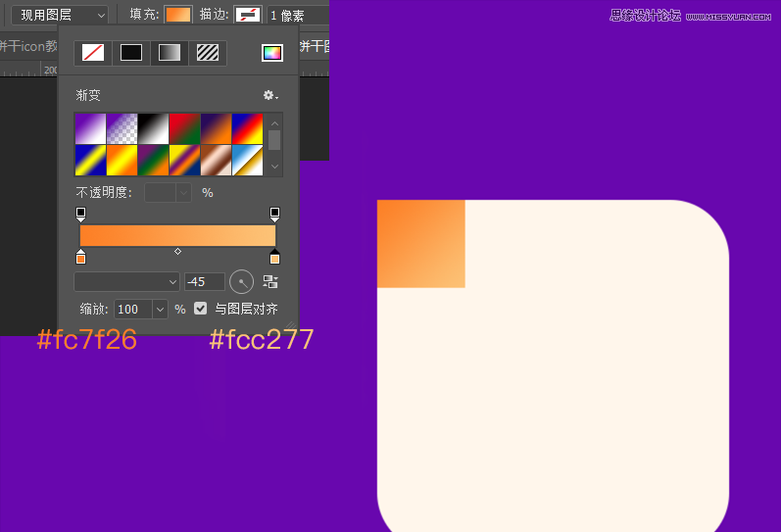Choose the copper gradient preset
Screen dimensions: 781x532
216,160
